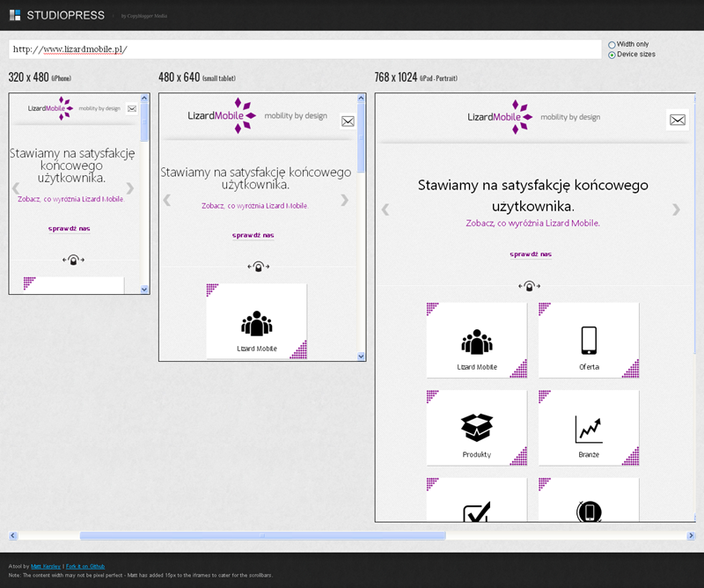704x588 pixels.
Task: Click the envelope icon in small tablet preview
Action: (348, 121)
